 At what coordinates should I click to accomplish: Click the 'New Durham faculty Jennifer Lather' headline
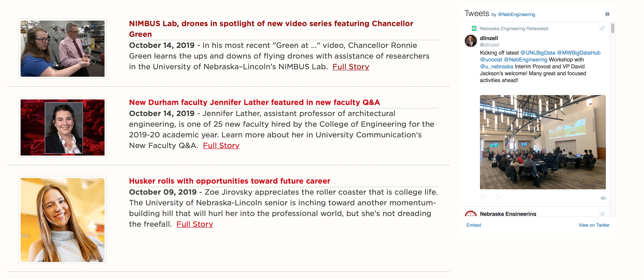point(254,102)
